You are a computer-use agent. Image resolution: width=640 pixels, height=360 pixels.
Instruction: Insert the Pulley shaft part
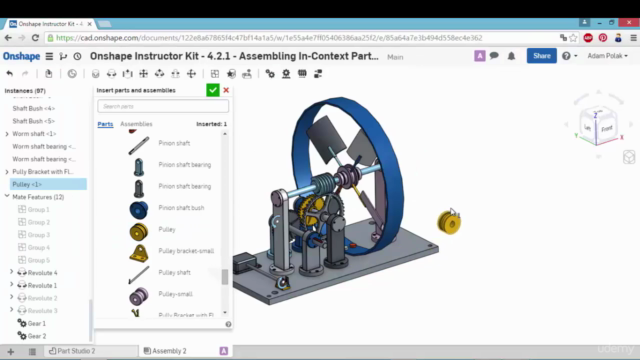tap(139, 274)
